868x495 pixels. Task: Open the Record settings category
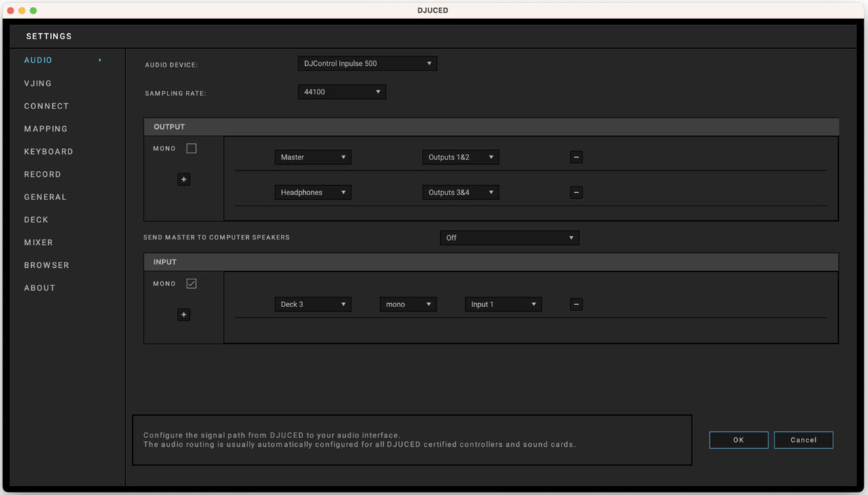tap(42, 174)
